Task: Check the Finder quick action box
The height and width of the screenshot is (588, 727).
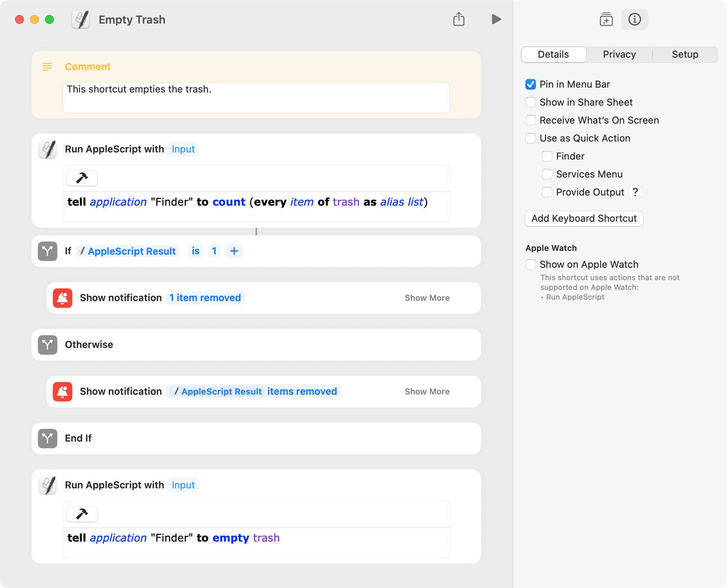Action: click(547, 156)
